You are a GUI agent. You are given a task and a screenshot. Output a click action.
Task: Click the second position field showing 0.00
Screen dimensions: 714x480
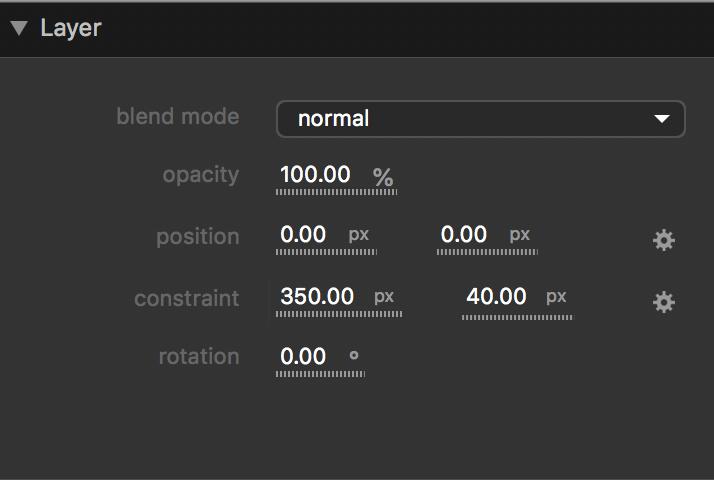click(x=464, y=235)
